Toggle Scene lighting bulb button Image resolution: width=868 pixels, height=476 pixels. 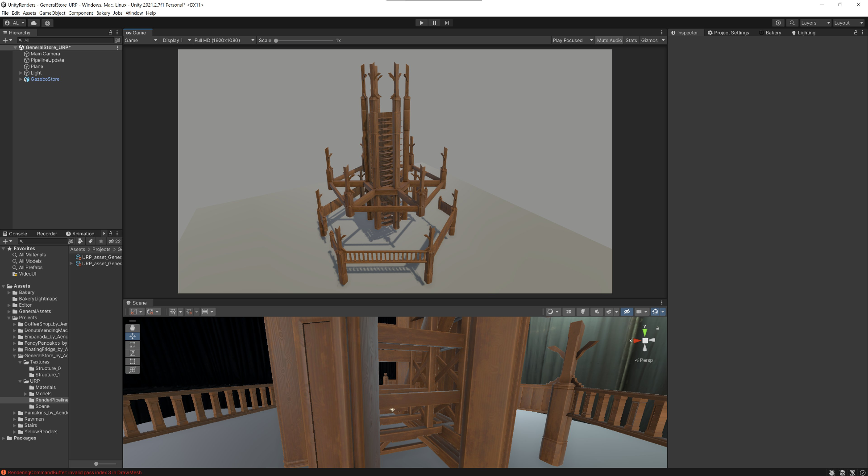(x=583, y=312)
